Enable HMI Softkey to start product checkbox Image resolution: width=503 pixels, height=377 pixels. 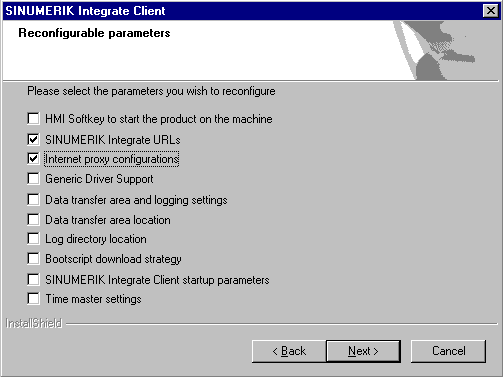[x=33, y=119]
